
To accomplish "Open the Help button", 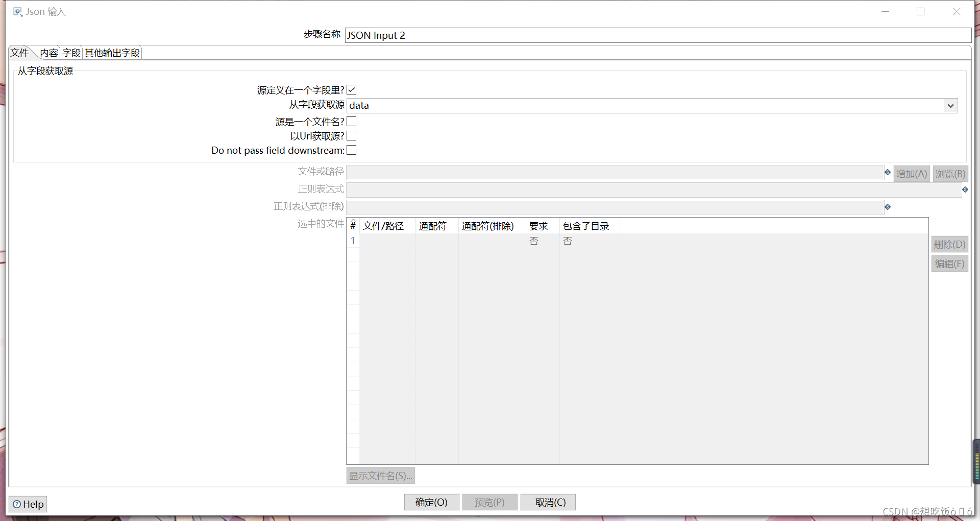I will click(x=28, y=504).
